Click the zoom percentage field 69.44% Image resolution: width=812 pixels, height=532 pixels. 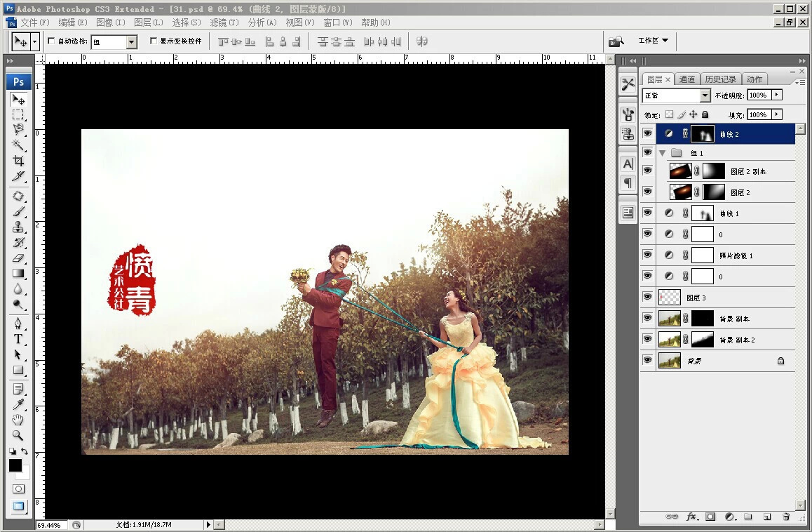click(52, 525)
